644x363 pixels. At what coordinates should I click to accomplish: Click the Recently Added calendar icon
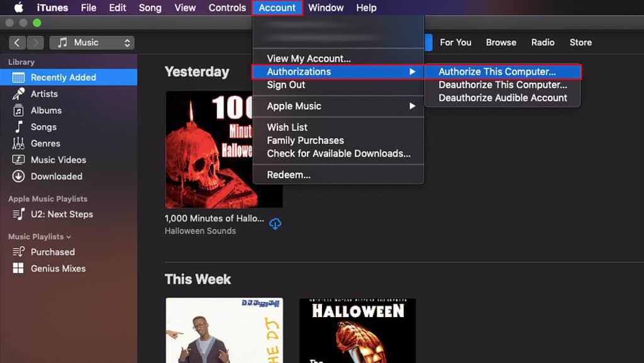pos(18,77)
